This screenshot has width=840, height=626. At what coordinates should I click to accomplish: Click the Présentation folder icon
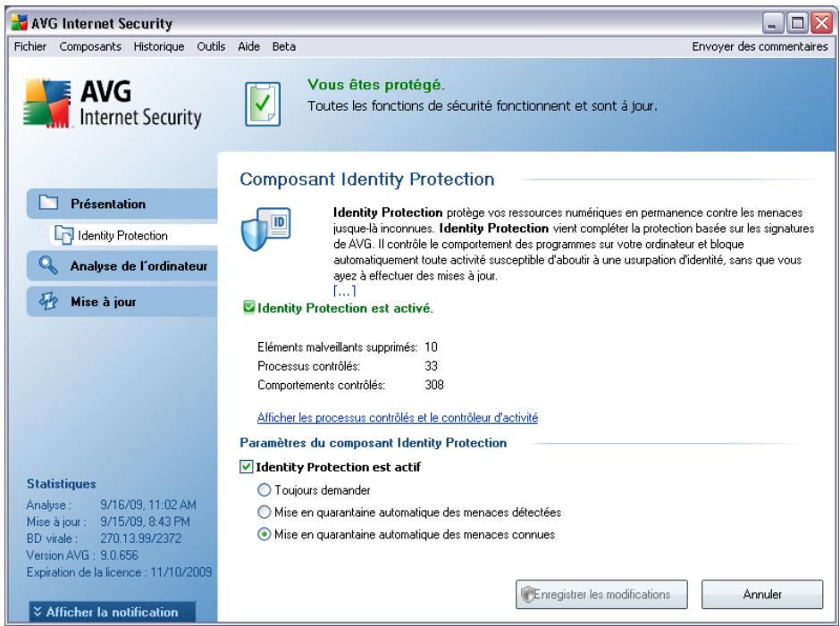click(x=49, y=203)
